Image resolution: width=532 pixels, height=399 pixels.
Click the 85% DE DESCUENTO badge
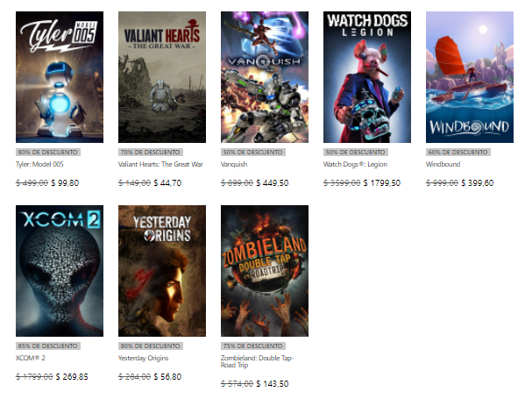[48, 346]
